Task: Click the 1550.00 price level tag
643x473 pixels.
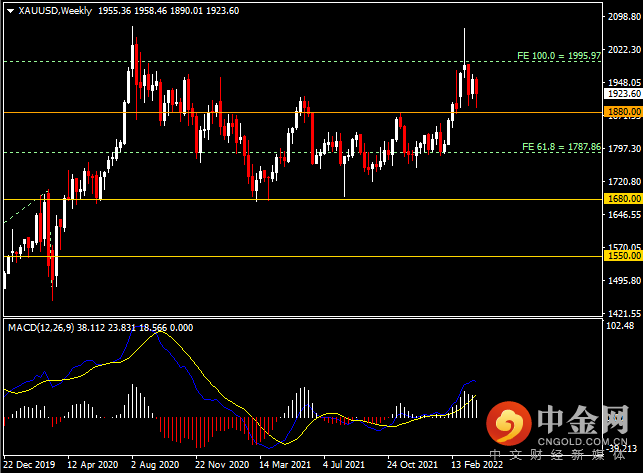Action: pos(624,256)
